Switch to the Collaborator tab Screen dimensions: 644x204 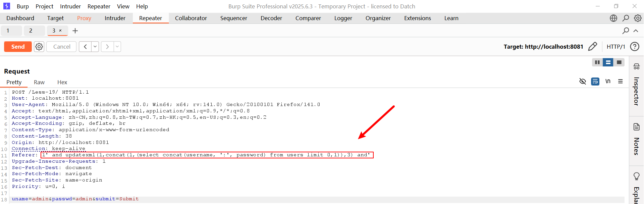[x=191, y=18]
